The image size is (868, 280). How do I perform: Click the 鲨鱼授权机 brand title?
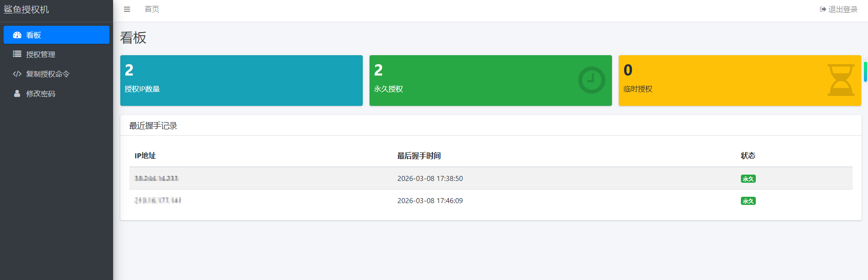pos(26,9)
